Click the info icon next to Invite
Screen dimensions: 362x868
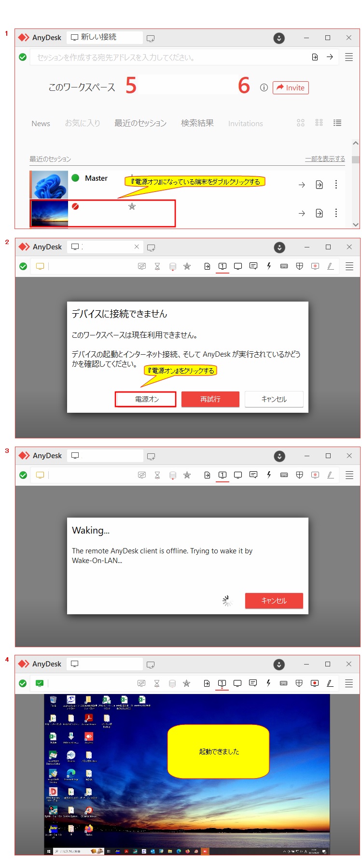[x=264, y=87]
